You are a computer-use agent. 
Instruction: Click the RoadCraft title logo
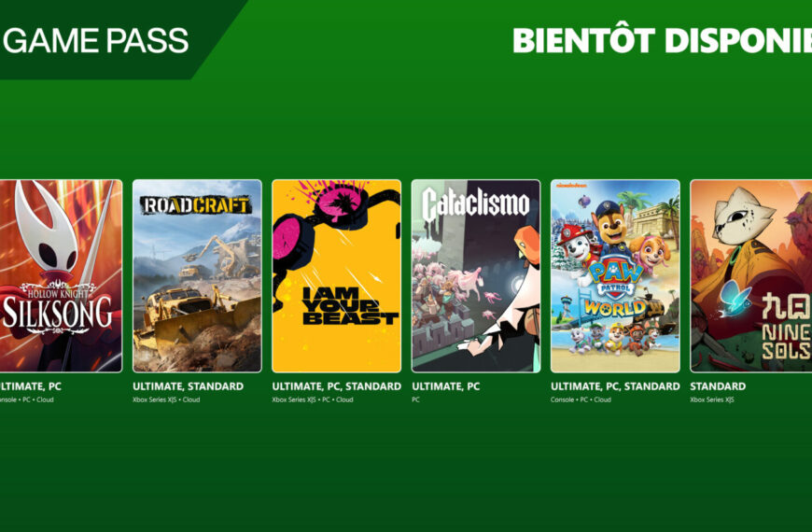point(196,205)
